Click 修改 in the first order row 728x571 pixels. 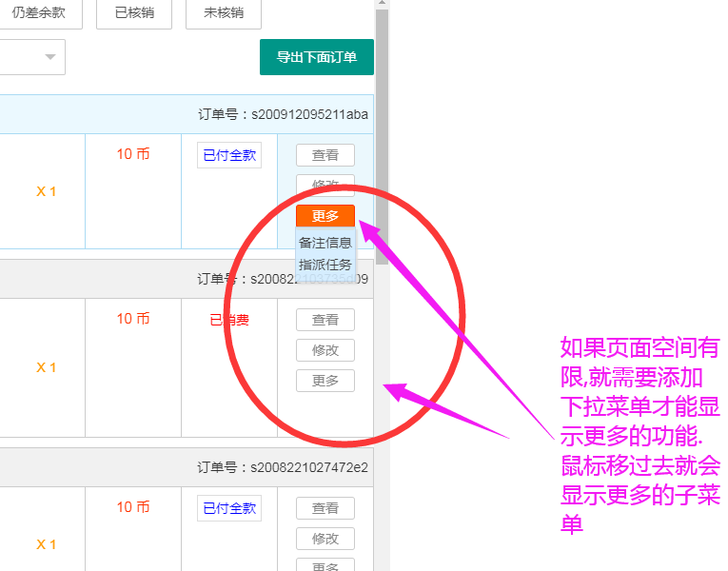pyautogui.click(x=325, y=185)
